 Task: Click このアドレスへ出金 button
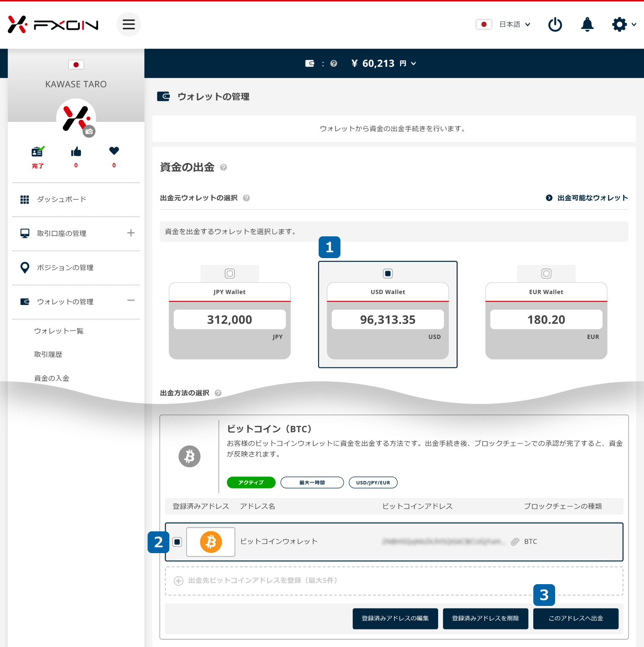click(x=576, y=619)
